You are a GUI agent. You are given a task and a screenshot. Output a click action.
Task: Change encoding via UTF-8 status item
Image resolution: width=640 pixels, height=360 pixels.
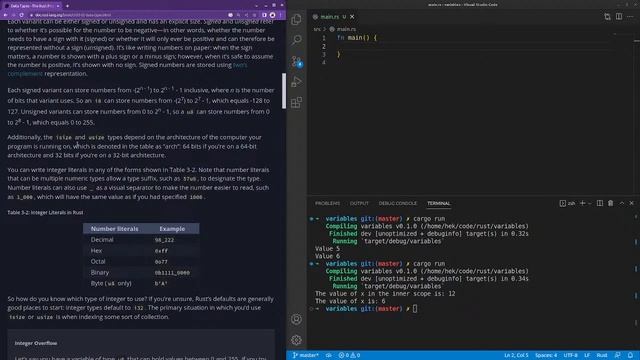570,355
